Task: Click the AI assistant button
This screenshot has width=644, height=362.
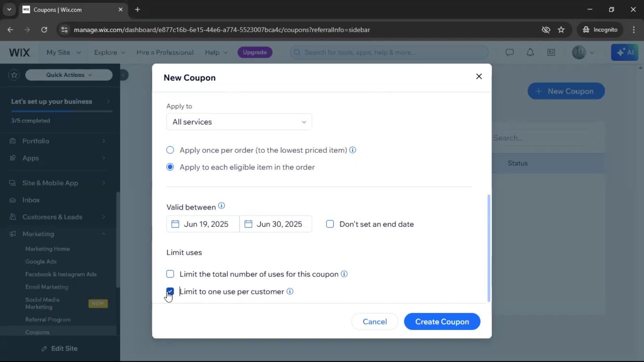Action: click(625, 52)
